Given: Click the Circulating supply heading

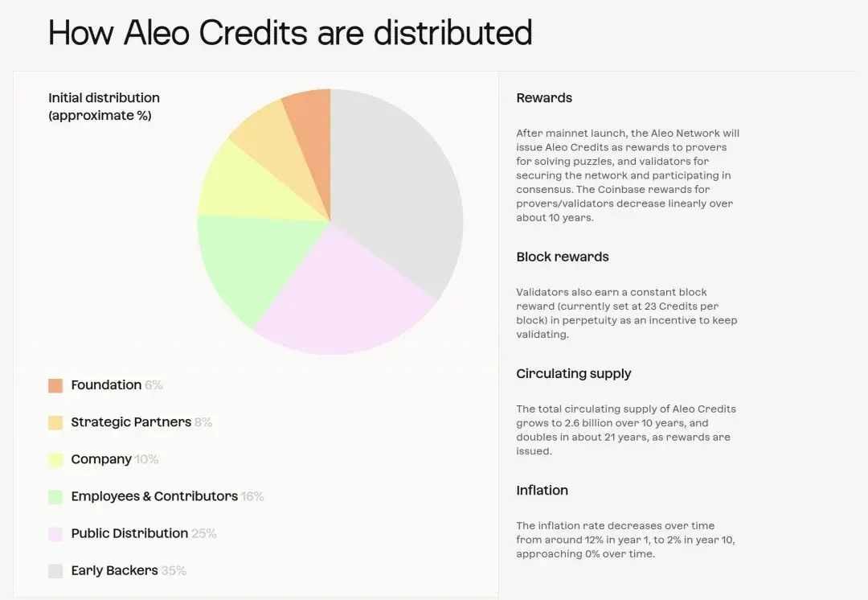Looking at the screenshot, I should tap(574, 374).
